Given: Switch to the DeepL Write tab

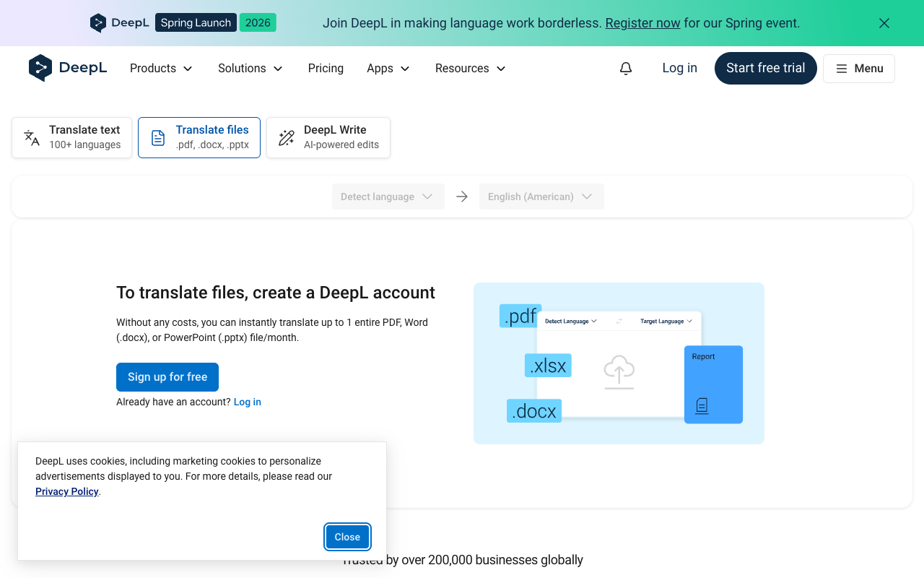Looking at the screenshot, I should pos(328,137).
